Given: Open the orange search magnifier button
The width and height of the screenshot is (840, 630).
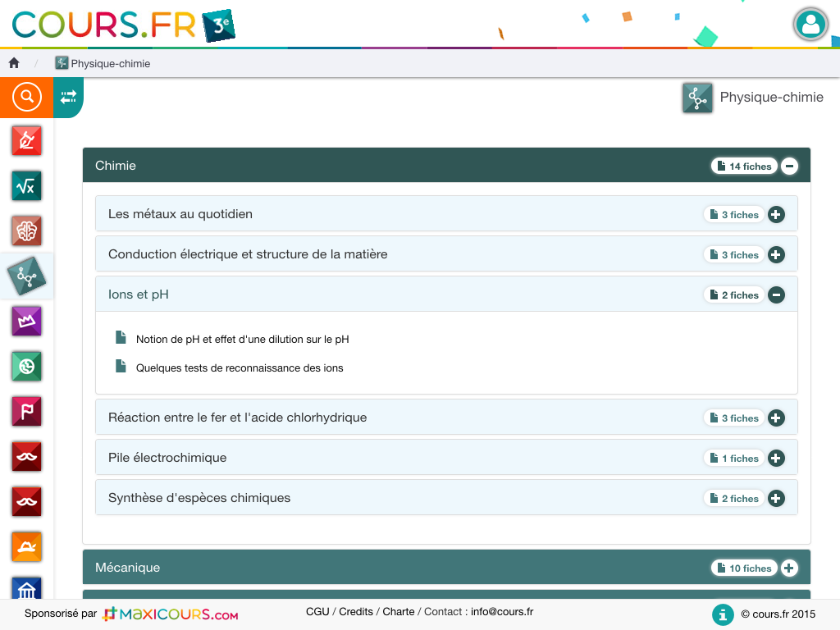Looking at the screenshot, I should click(27, 97).
